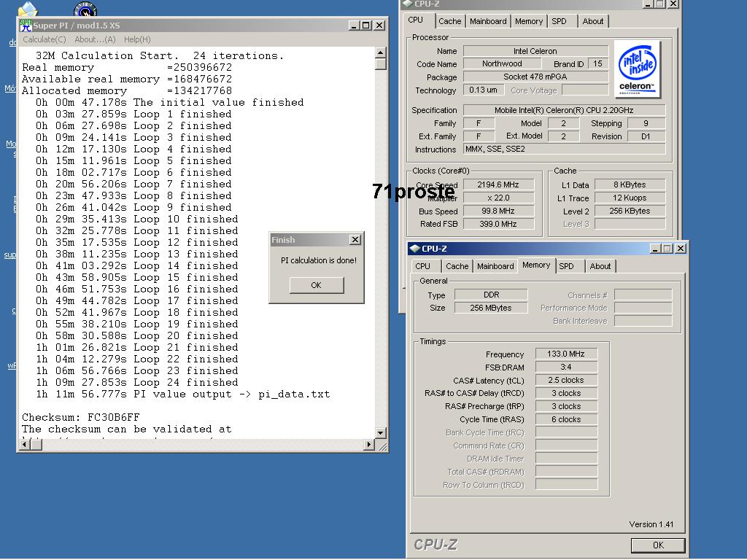Screen dimensions: 747x560
Task: Click 'PI value output -> pi_data.txt' line
Action: (x=182, y=394)
